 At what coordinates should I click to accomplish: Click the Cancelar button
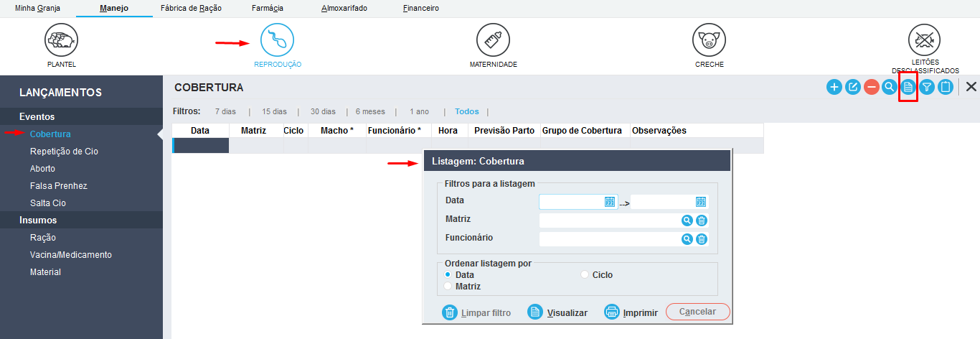(x=698, y=312)
